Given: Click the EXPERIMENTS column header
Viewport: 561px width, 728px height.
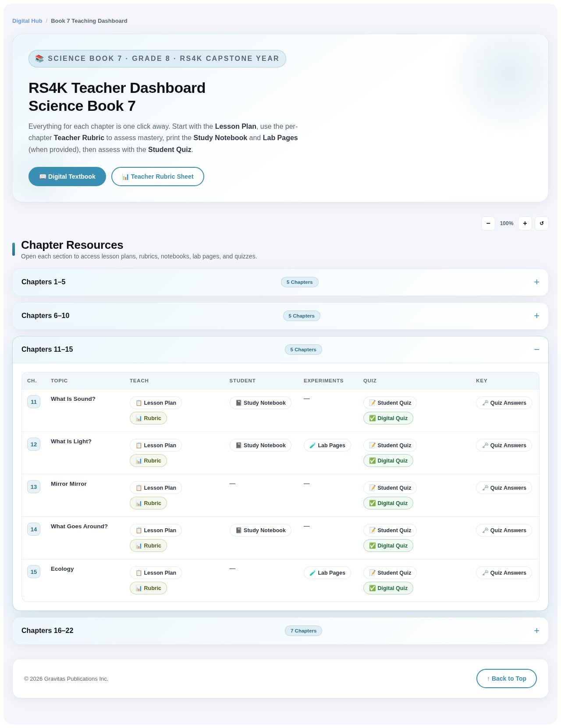Looking at the screenshot, I should [x=323, y=381].
